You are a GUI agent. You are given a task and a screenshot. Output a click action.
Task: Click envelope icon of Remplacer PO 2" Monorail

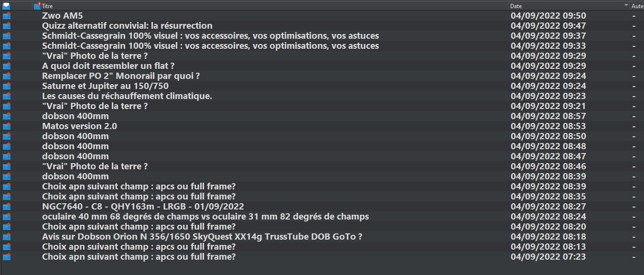pos(7,76)
